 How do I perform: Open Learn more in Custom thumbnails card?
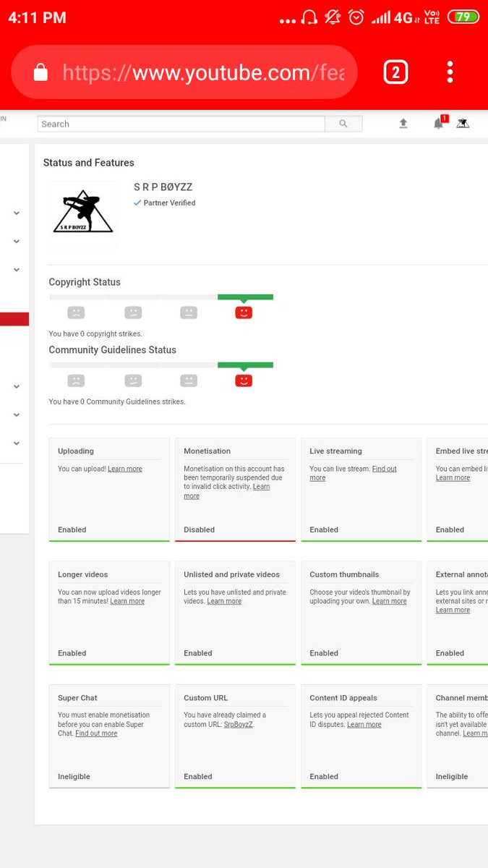390,601
